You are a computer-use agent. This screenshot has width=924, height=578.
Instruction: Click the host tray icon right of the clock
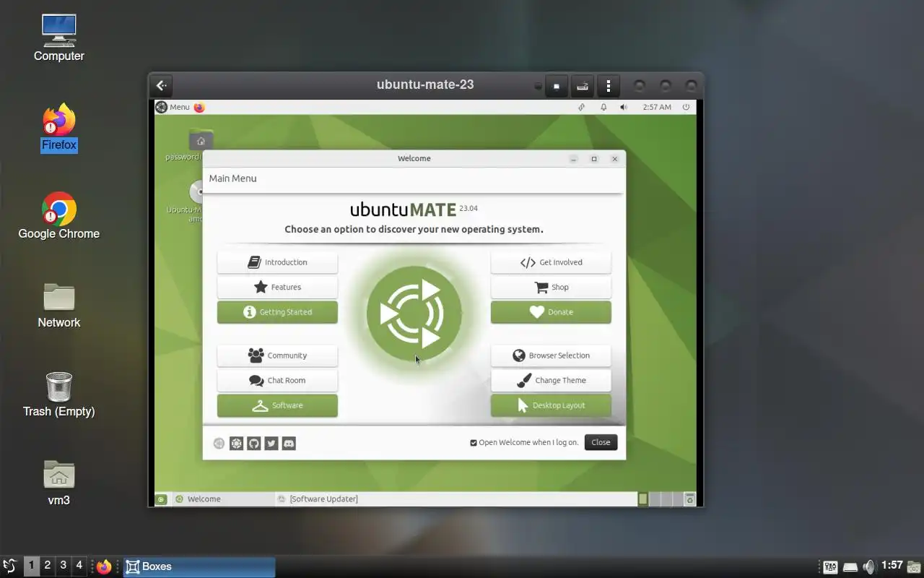click(x=915, y=567)
